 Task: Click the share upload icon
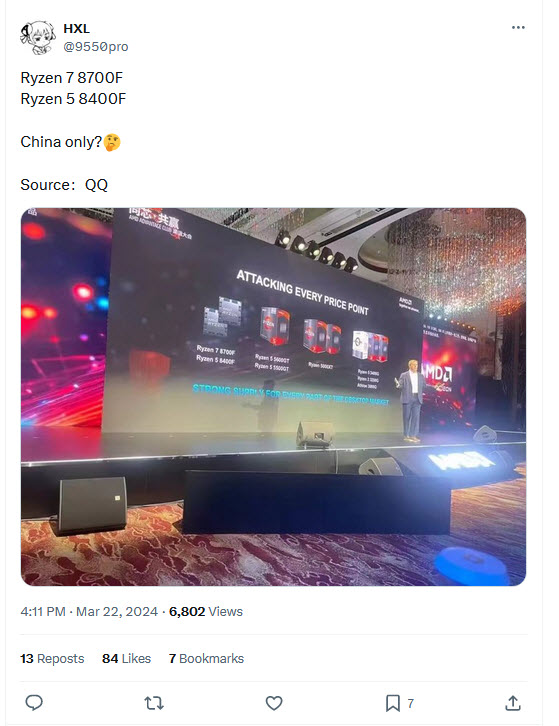[513, 703]
